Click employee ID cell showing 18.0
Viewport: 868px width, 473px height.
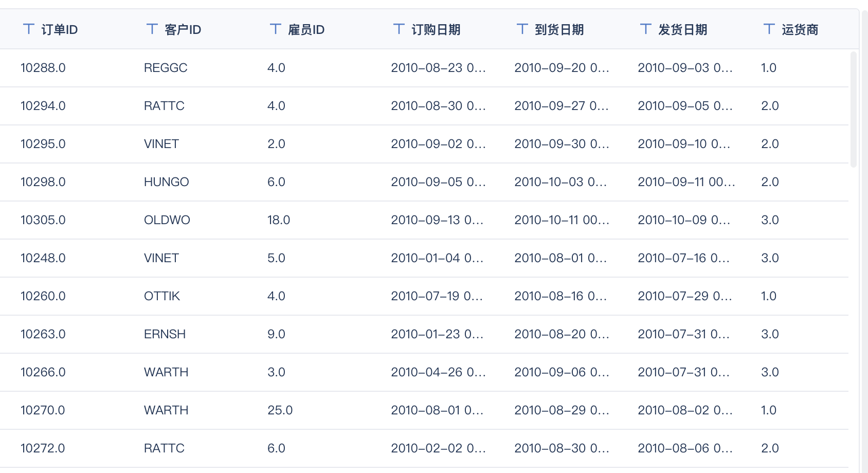[279, 220]
